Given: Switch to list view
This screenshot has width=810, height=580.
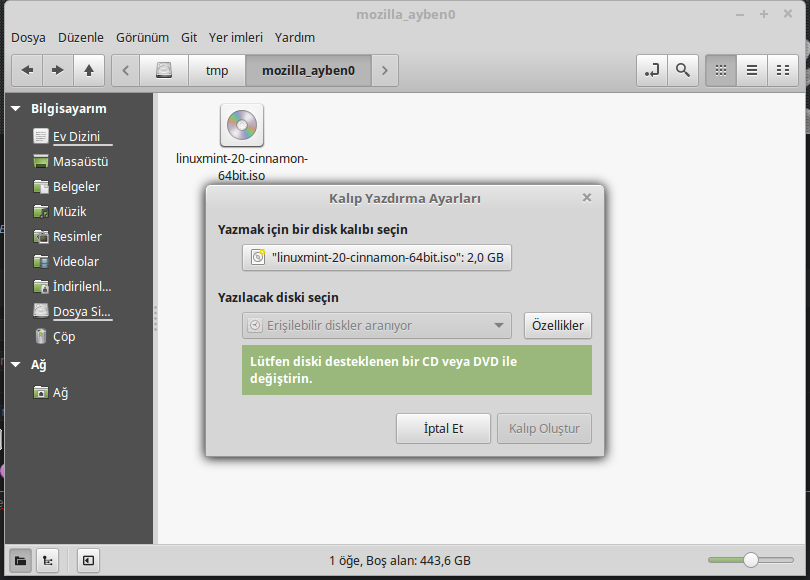Looking at the screenshot, I should (x=752, y=70).
